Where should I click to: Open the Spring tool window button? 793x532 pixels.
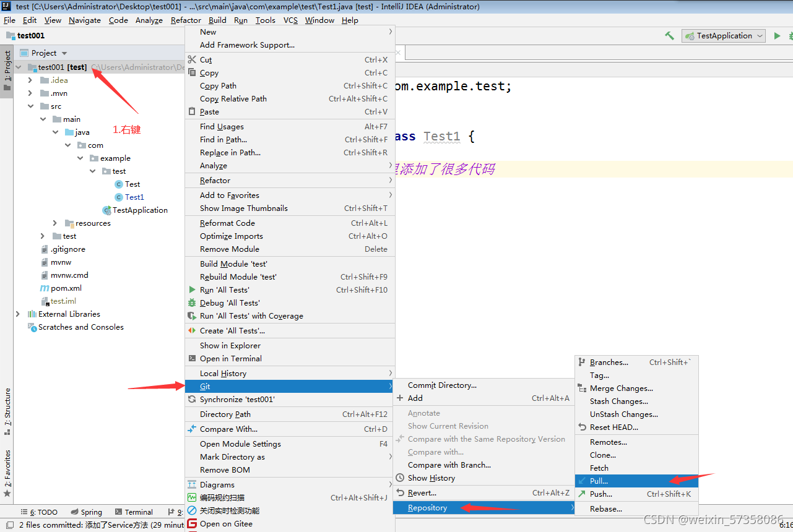(86, 512)
